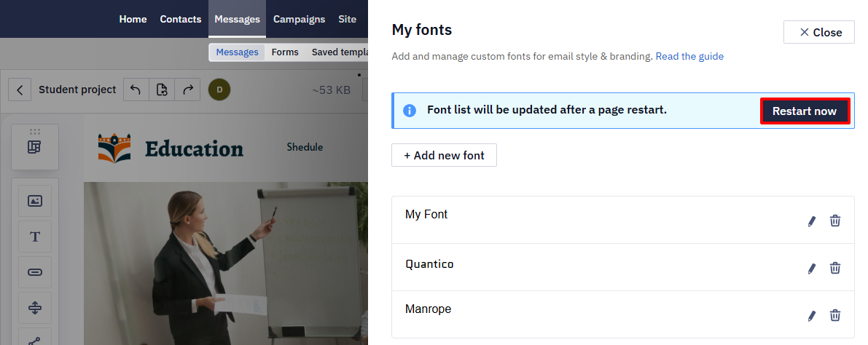Click the user avatar labeled D
868x345 pixels.
point(219,90)
